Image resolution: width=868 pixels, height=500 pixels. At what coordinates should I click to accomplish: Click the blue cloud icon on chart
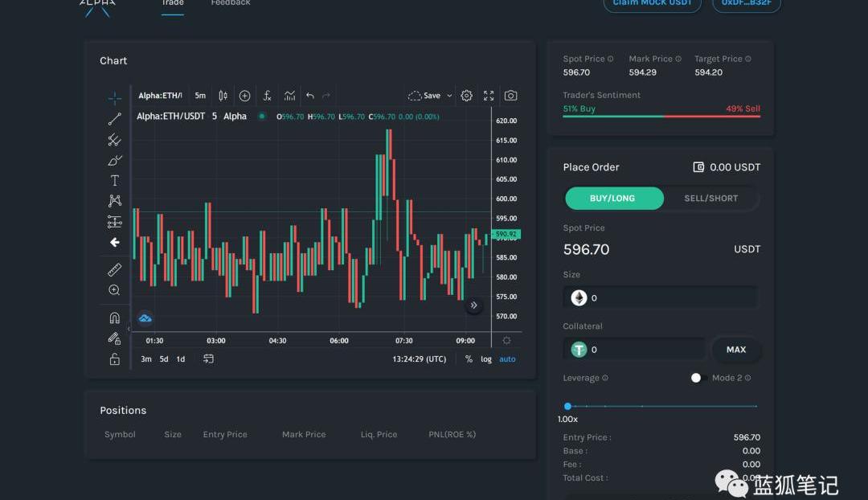[x=145, y=318]
